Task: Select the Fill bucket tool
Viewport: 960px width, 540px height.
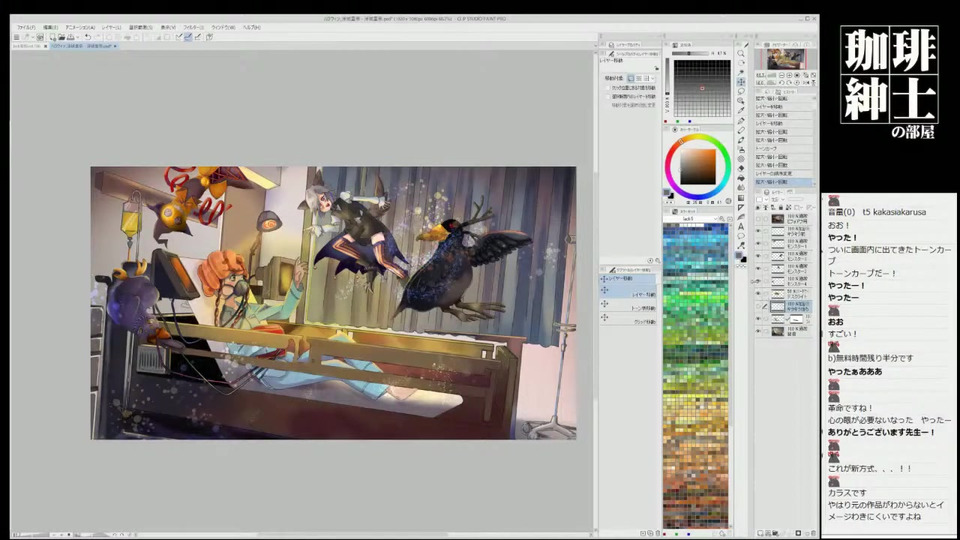Action: [741, 187]
